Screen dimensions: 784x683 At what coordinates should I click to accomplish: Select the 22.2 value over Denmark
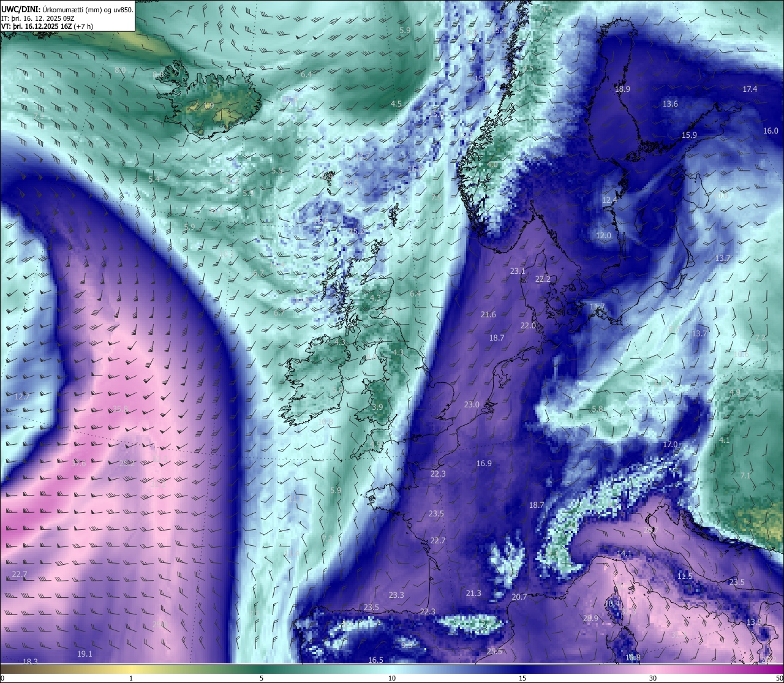pos(543,279)
